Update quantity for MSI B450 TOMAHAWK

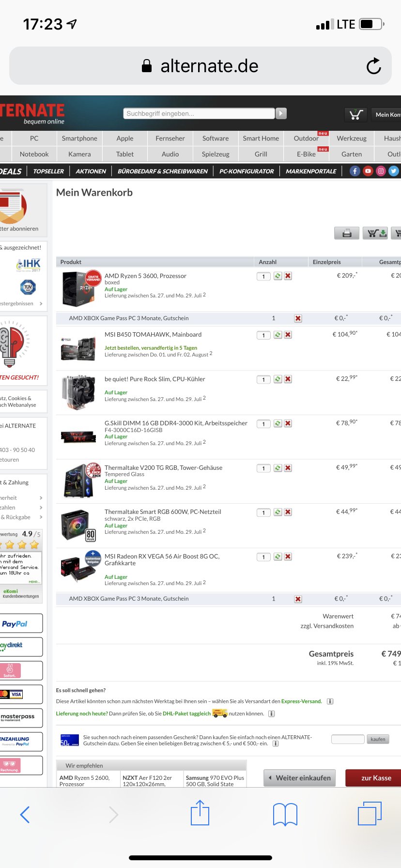click(278, 335)
